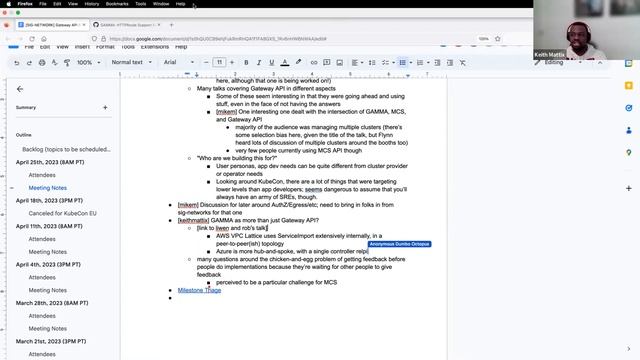The width and height of the screenshot is (640, 360).
Task: Open bulleted list style dropdown arrow
Action: click(411, 62)
